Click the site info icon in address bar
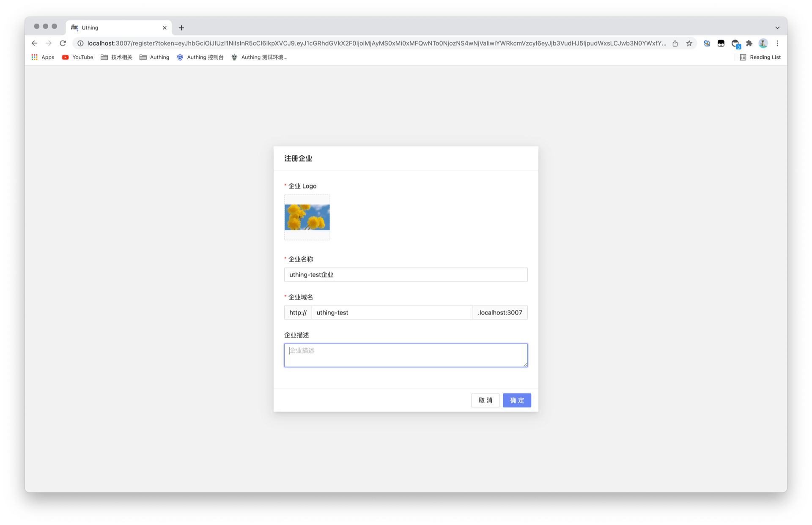Screen dimensions: 812x525 pos(80,43)
